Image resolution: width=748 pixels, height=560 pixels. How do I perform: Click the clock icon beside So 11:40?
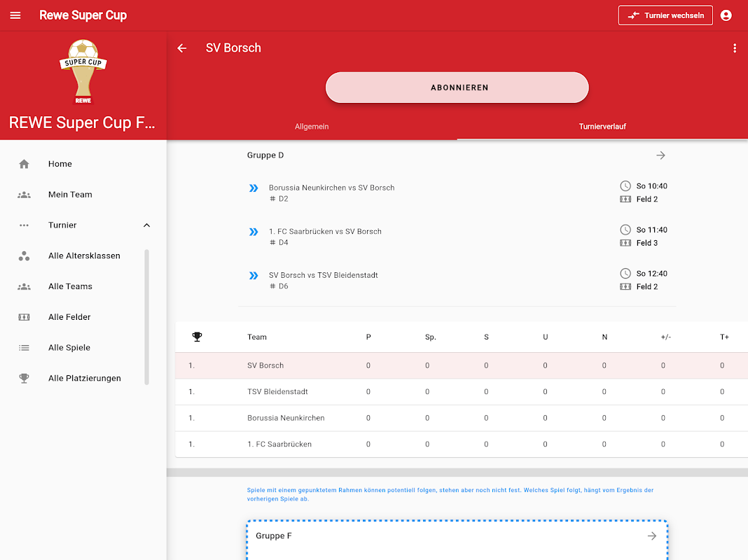pyautogui.click(x=625, y=230)
